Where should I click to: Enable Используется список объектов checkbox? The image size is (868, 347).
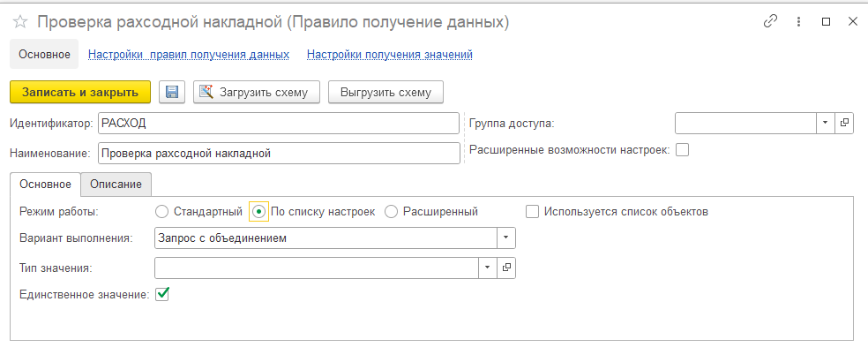pyautogui.click(x=532, y=212)
